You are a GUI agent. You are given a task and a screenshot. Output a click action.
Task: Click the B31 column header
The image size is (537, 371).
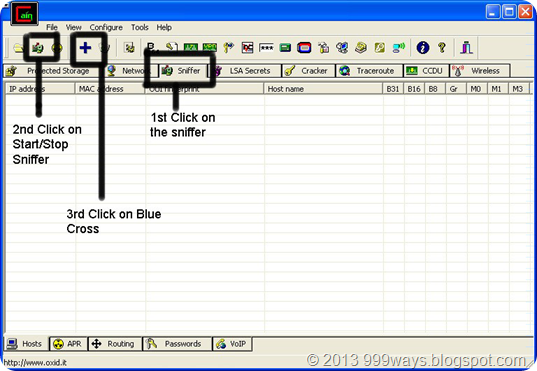(x=393, y=89)
